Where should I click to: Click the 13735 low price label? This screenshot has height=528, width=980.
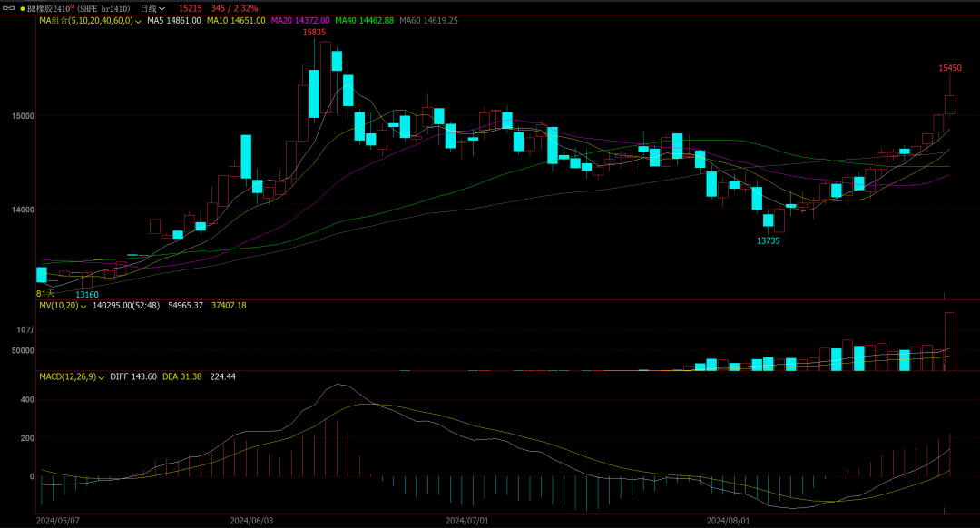[769, 241]
